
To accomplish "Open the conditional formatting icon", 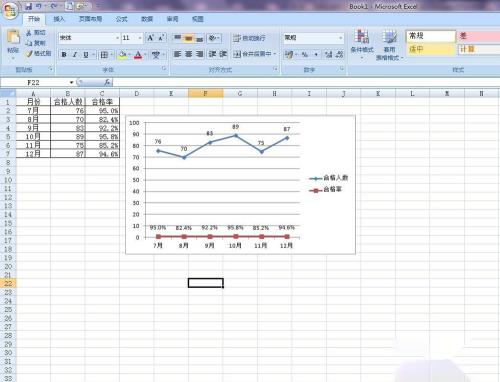I will 362,42.
